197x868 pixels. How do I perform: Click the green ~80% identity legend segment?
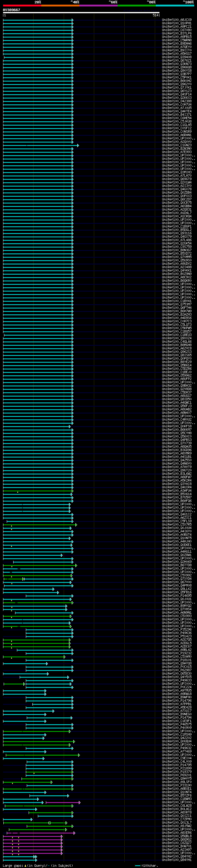(137, 6)
